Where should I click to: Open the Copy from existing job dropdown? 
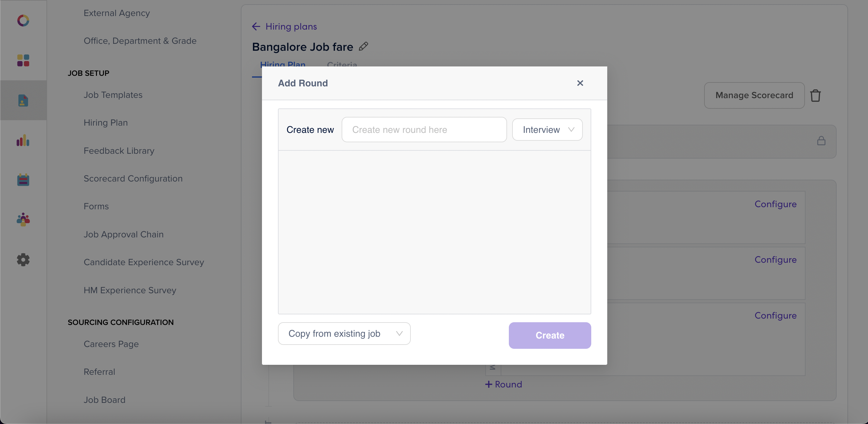pos(344,333)
